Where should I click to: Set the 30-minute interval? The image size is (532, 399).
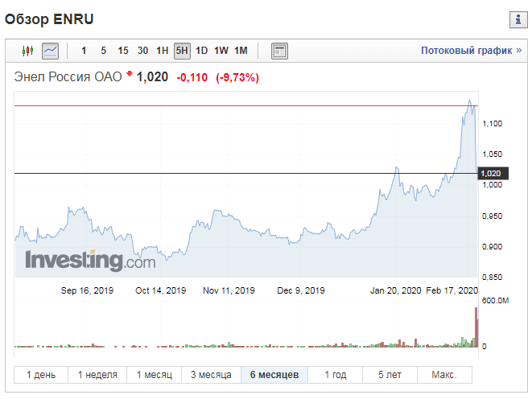[142, 51]
